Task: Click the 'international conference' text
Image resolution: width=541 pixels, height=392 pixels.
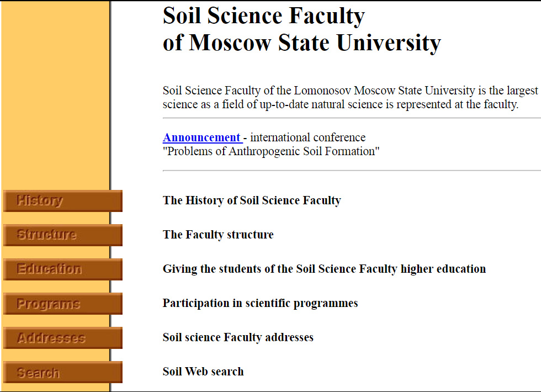Action: pos(308,137)
